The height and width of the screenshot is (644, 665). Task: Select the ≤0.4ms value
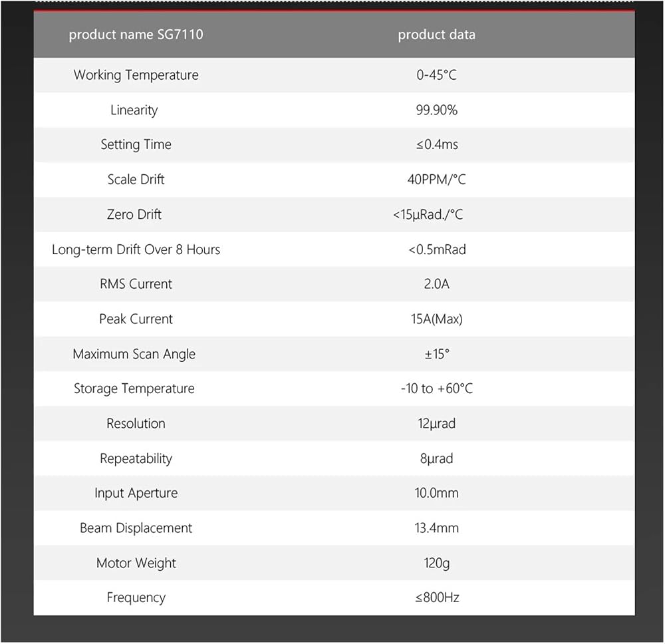tap(437, 144)
